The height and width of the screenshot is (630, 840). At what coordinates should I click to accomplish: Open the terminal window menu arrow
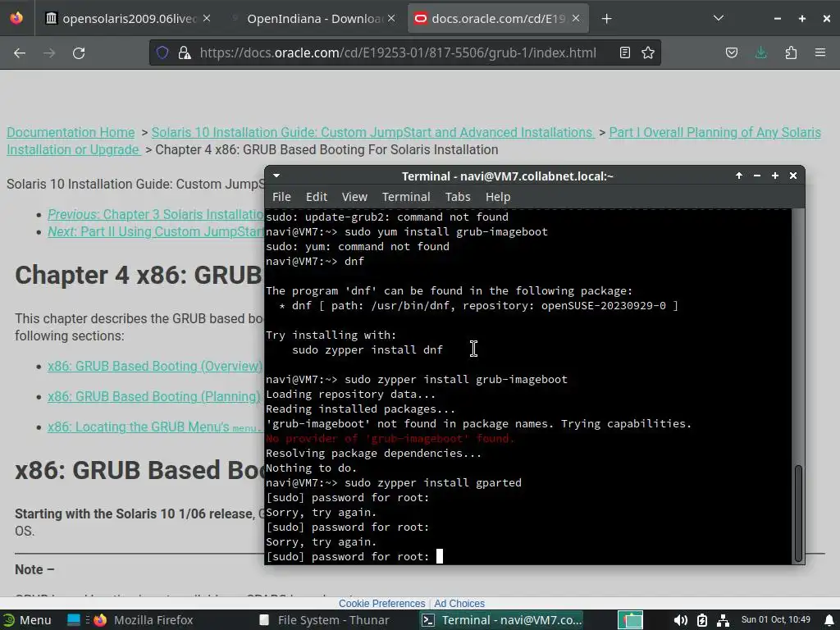click(x=276, y=176)
